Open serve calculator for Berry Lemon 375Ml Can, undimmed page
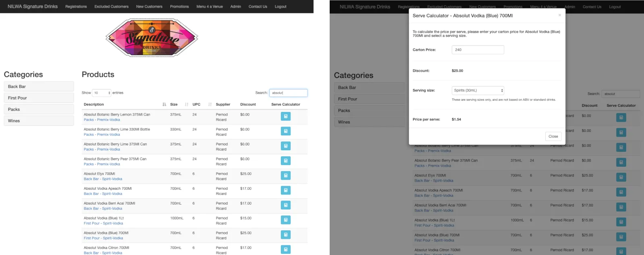 click(x=286, y=116)
